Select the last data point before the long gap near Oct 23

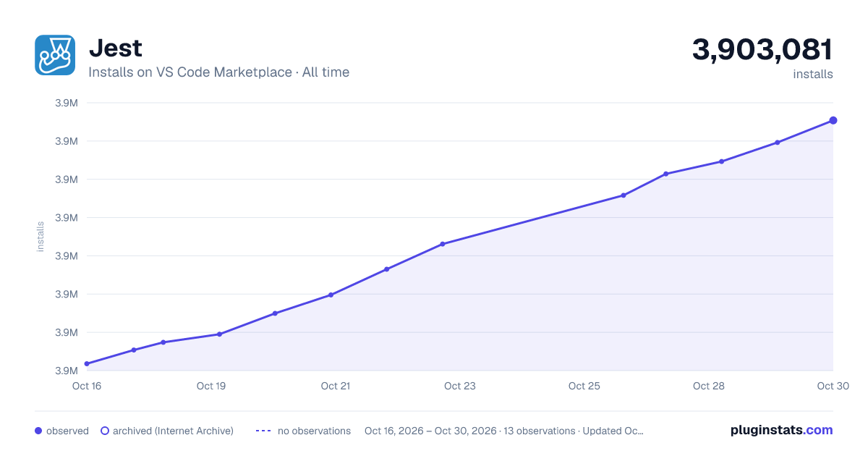[443, 244]
